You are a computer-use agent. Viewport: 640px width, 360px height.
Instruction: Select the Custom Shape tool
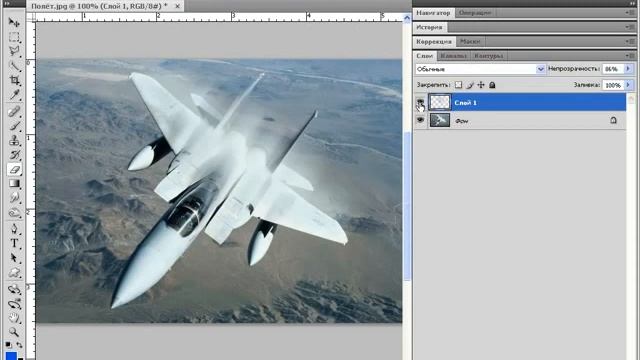(14, 272)
